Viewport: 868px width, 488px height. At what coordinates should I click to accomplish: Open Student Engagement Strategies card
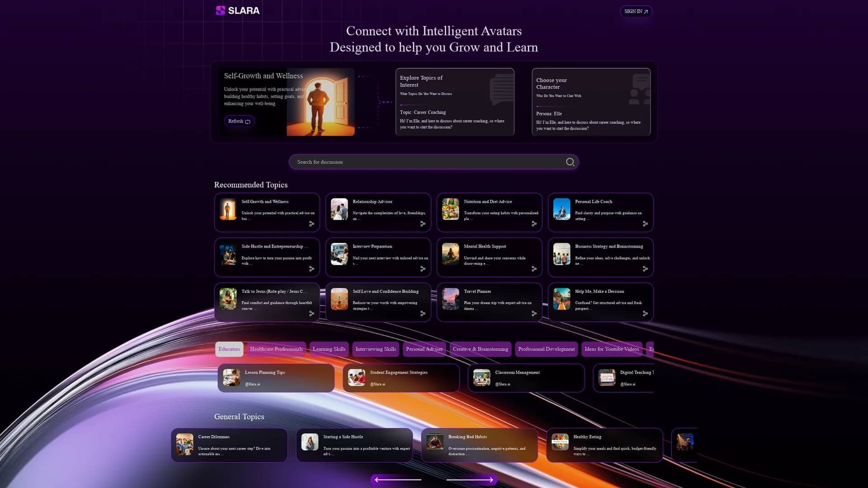coord(401,378)
